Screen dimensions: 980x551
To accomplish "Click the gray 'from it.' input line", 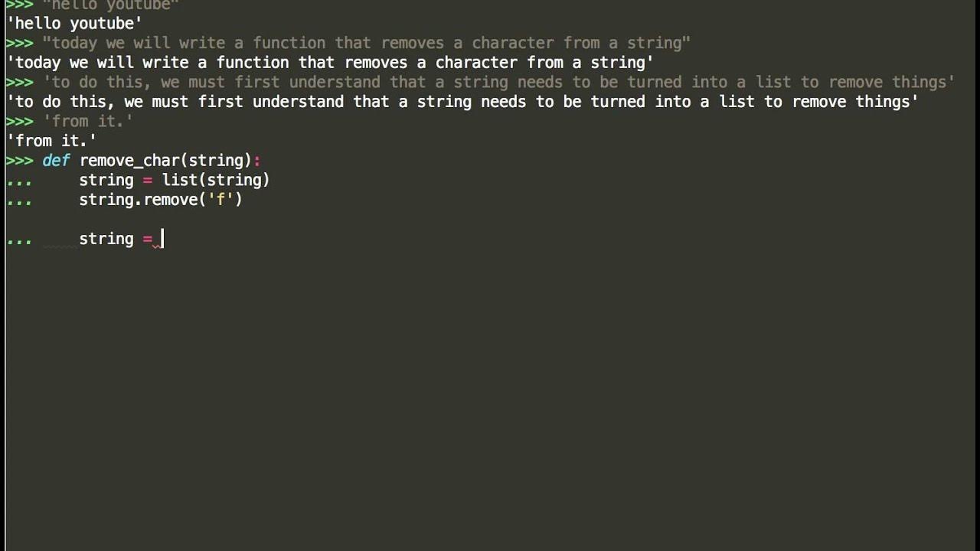I will pyautogui.click(x=88, y=121).
